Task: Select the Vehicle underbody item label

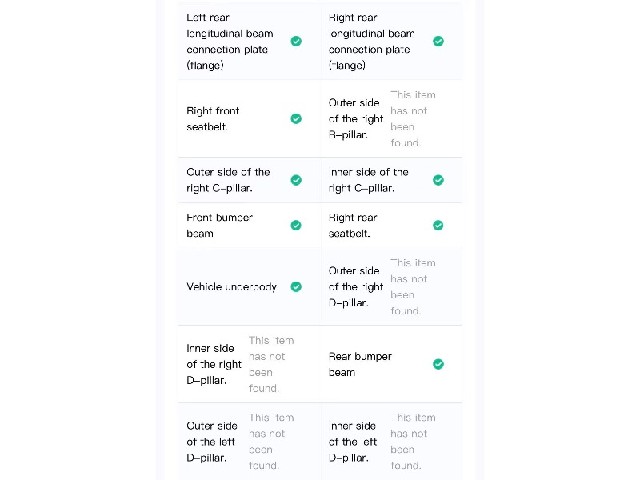Action: point(231,287)
